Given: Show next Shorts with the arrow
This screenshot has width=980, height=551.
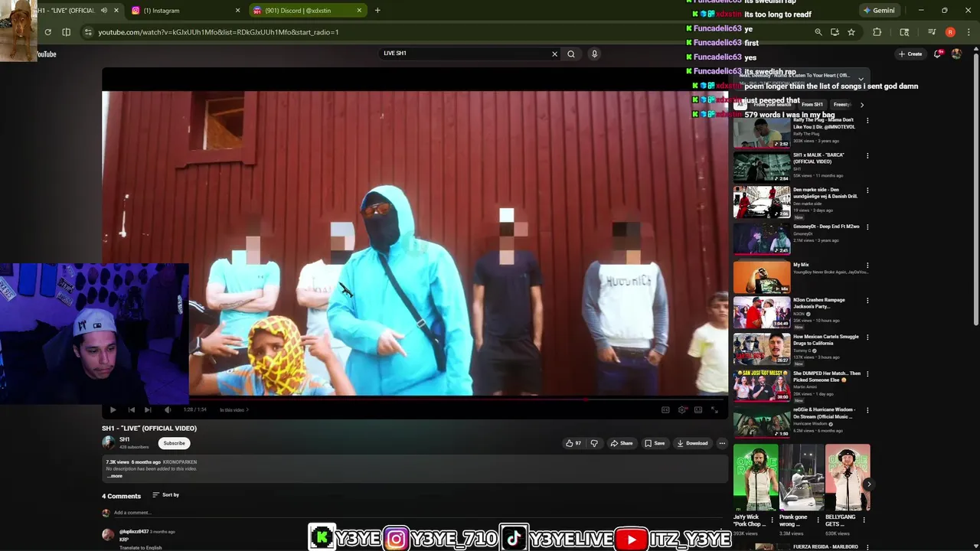Looking at the screenshot, I should [x=868, y=484].
